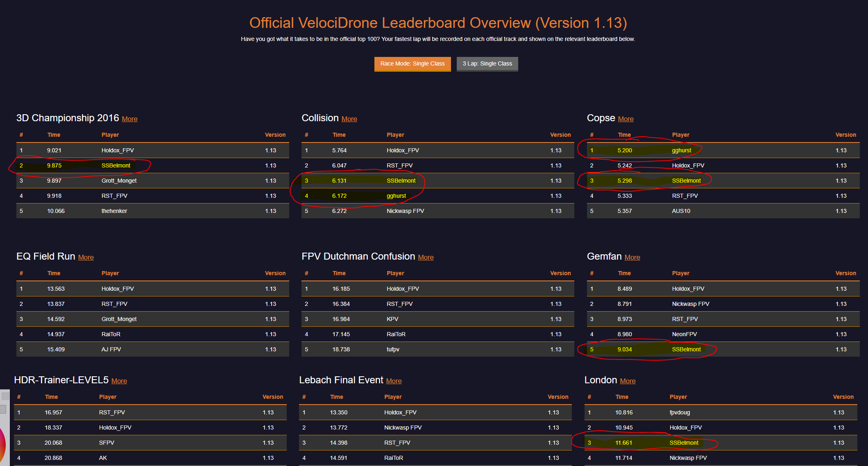Click the Copse track heading
The image size is (868, 466).
[x=601, y=118]
